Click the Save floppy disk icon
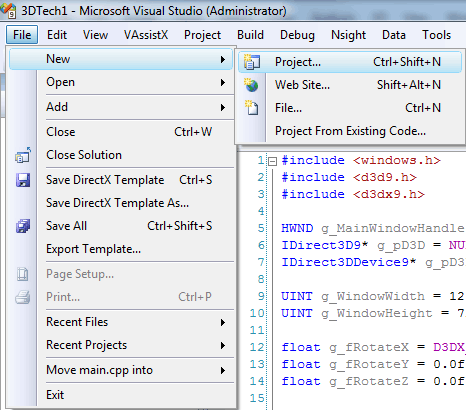466x410 pixels. tap(23, 180)
